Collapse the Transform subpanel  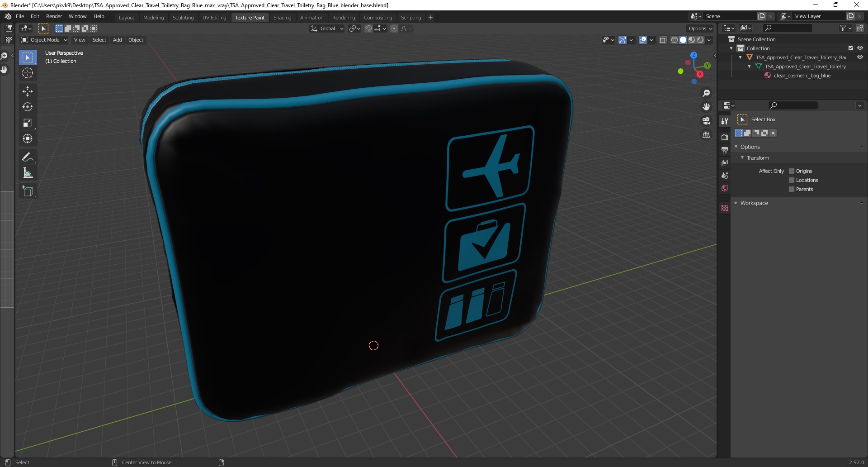click(x=742, y=157)
